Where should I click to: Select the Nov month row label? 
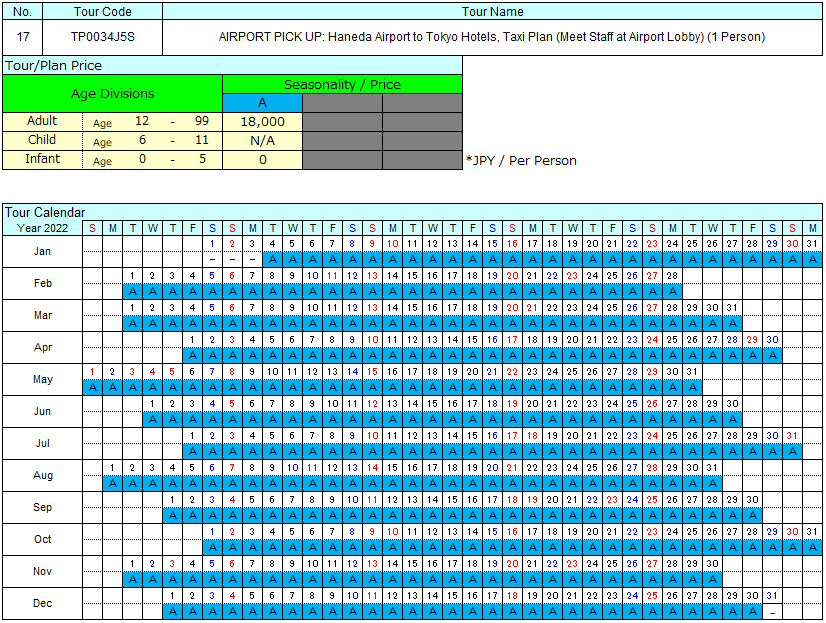(x=42, y=571)
